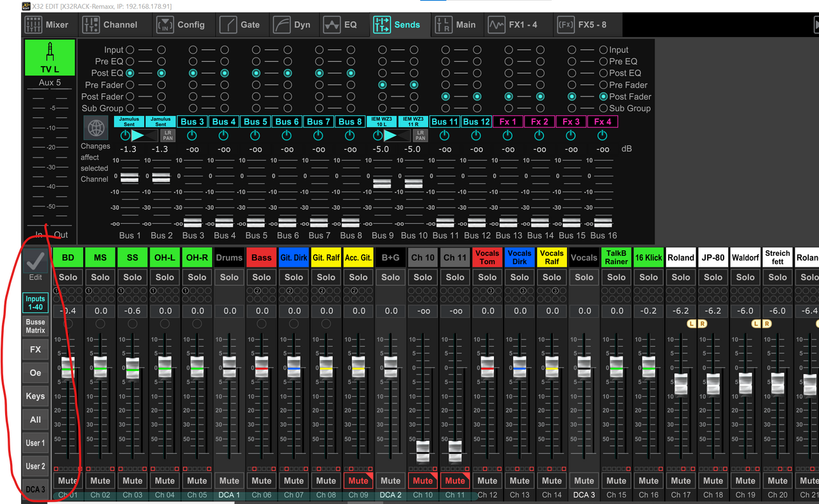Toggle the Bus 5 send power icon
The width and height of the screenshot is (819, 504).
[x=255, y=136]
